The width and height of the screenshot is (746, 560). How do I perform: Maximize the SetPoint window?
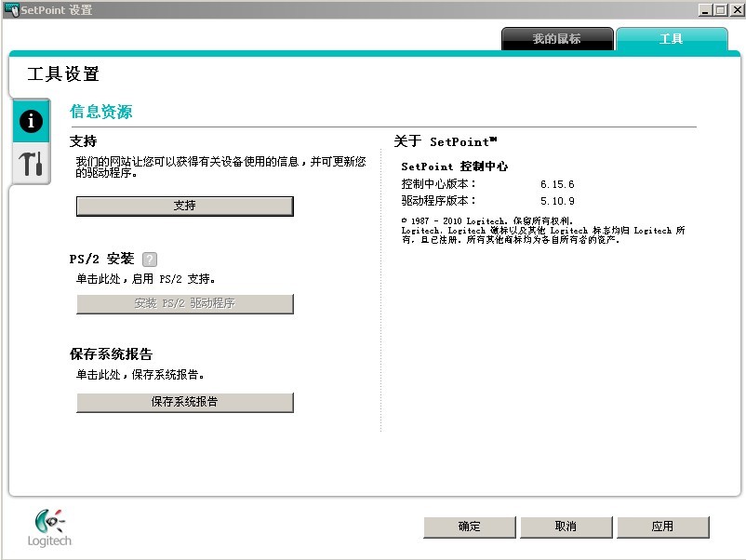[721, 9]
